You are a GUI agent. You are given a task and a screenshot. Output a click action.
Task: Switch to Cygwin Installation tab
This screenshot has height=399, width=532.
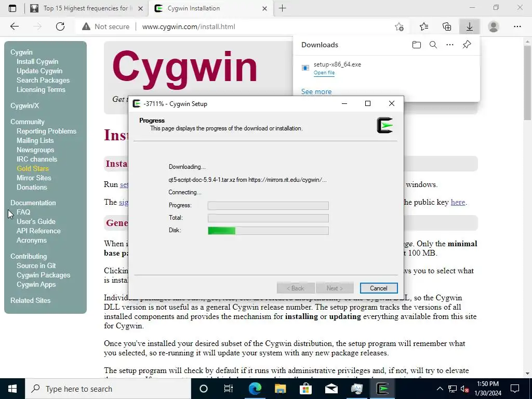pyautogui.click(x=210, y=8)
